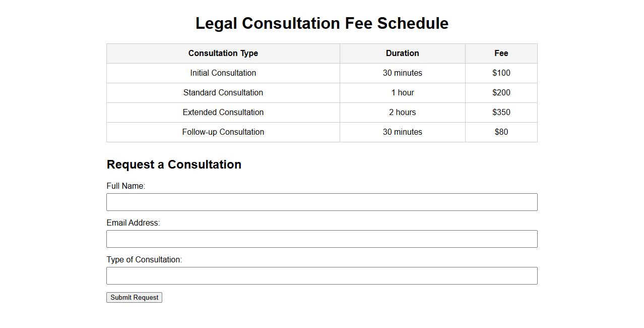Click the Consultation Type column header
Viewport: 644px width, 328px height.
pos(223,53)
